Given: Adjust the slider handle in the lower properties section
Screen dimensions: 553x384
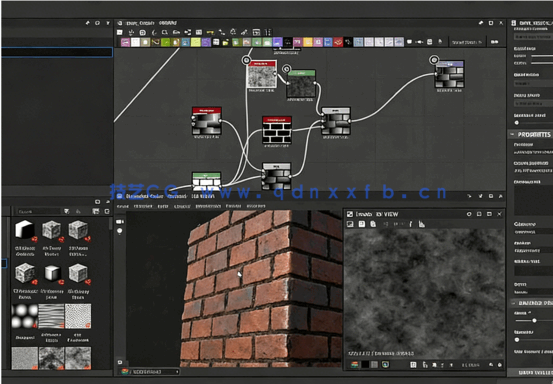Looking at the screenshot, I should (x=534, y=321).
